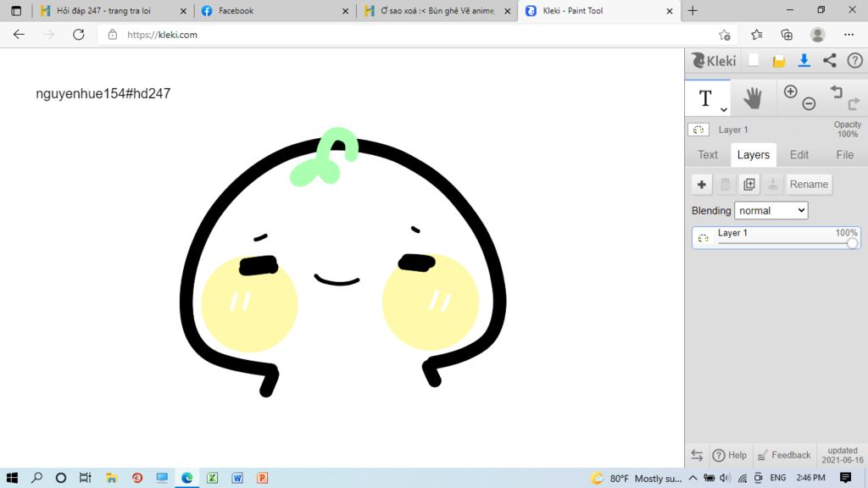Open the tab actions menu icon
The width and height of the screenshot is (868, 488).
point(16,10)
